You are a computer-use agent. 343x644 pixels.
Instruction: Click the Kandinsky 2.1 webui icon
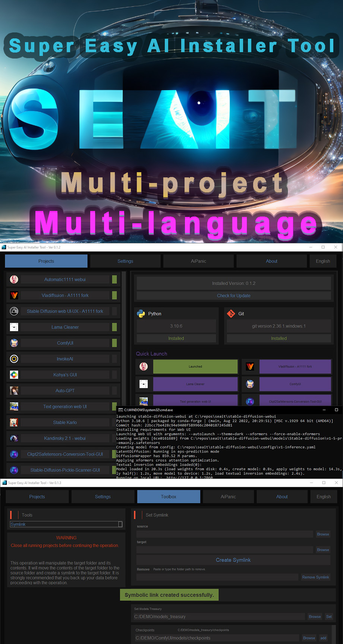[14, 438]
